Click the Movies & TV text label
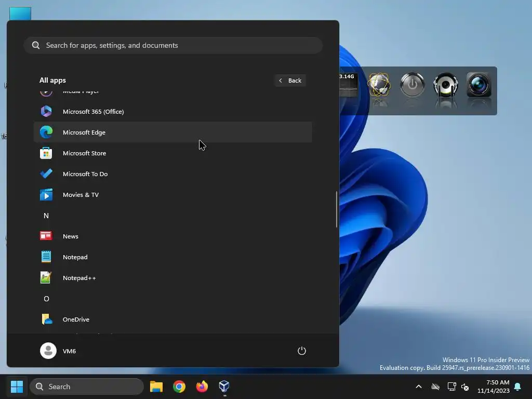This screenshot has width=532, height=399. point(81,195)
